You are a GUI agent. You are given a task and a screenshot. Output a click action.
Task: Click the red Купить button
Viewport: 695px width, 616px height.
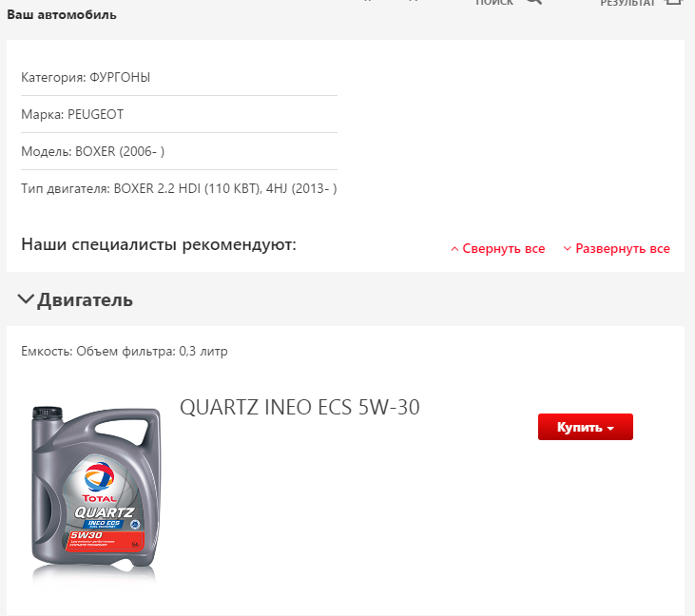pyautogui.click(x=585, y=427)
